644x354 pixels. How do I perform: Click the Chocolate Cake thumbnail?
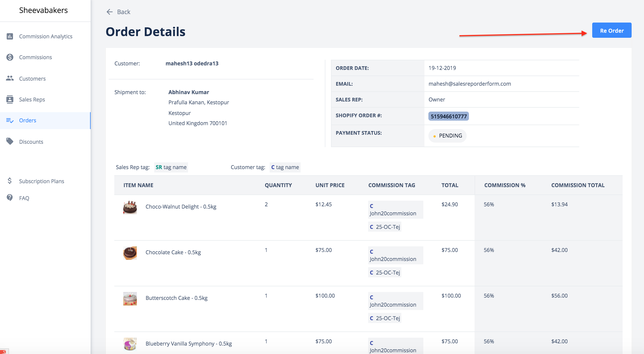(x=130, y=253)
